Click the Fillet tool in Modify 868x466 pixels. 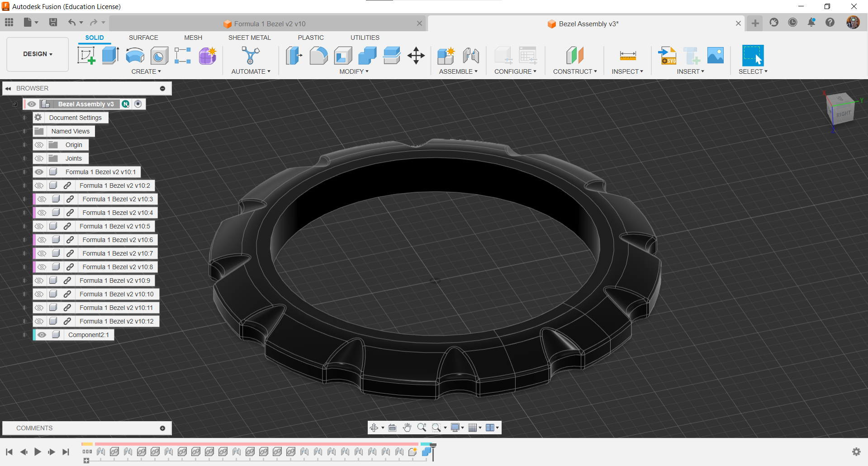point(318,56)
